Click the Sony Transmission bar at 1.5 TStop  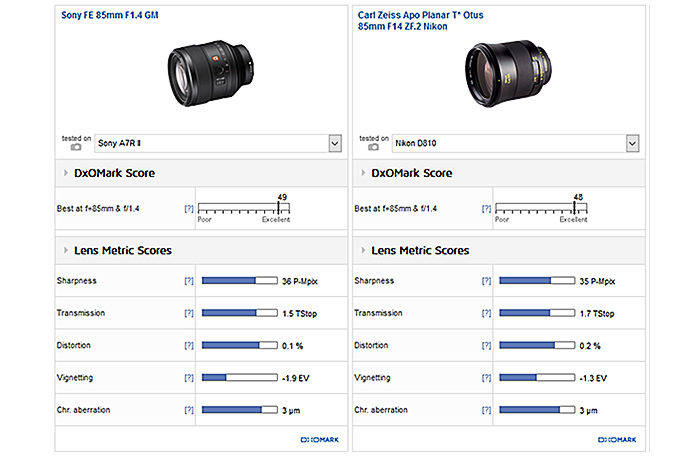[240, 313]
